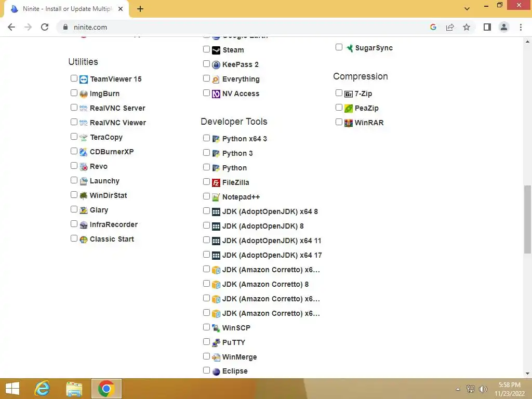
Task: Click the Notepad++ icon
Action: point(216,197)
